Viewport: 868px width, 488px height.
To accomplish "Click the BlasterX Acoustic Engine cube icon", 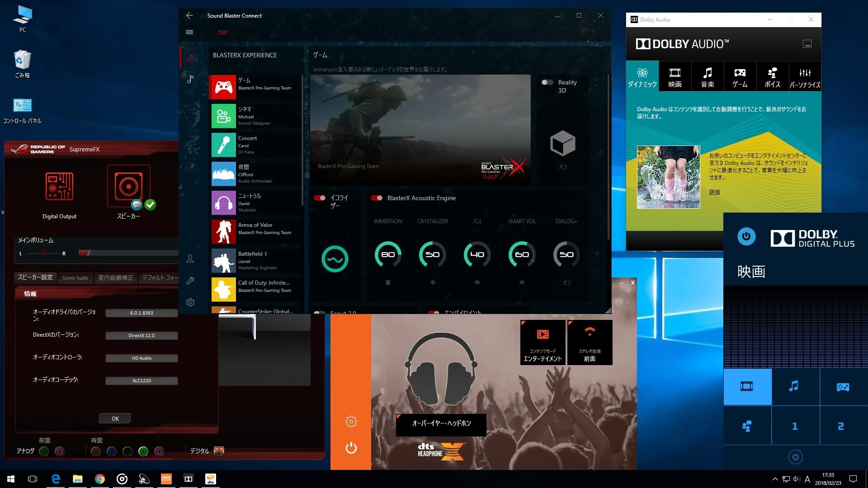I will 561,144.
